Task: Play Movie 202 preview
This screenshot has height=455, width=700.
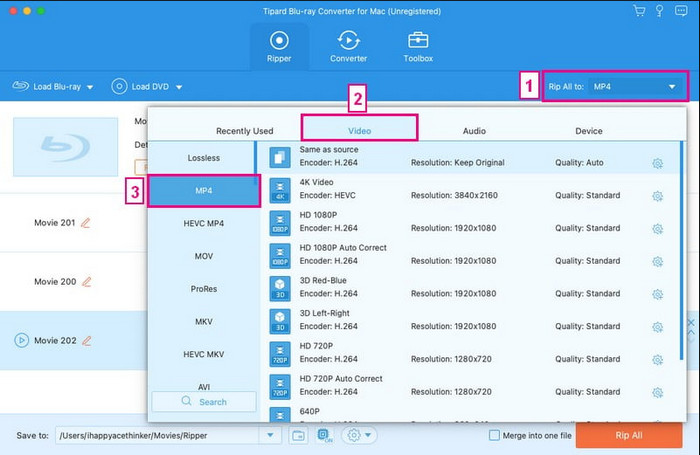Action: click(x=21, y=340)
